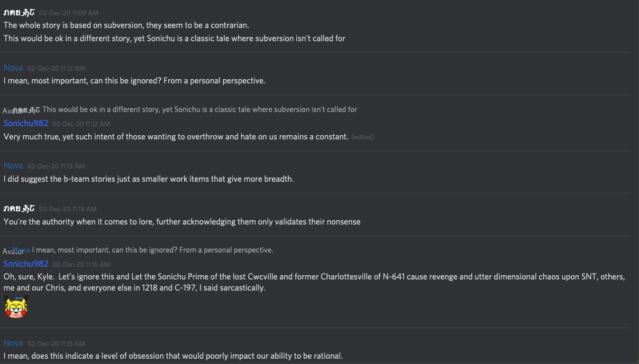
Task: Click the Nova username on the 11:15 AM message
Action: [x=13, y=343]
